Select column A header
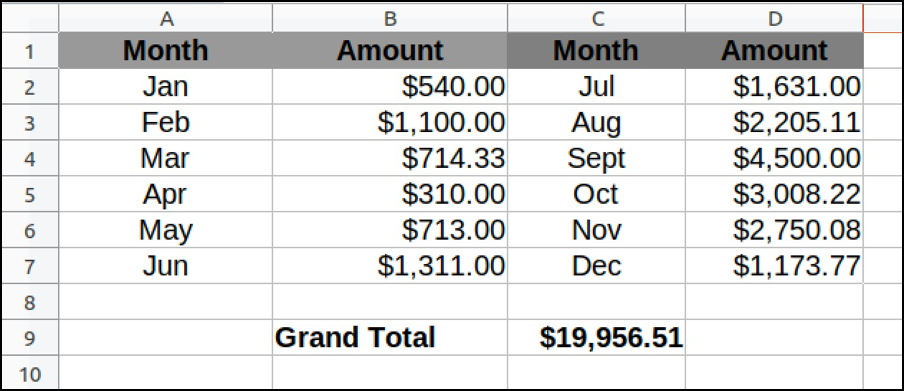 (165, 18)
